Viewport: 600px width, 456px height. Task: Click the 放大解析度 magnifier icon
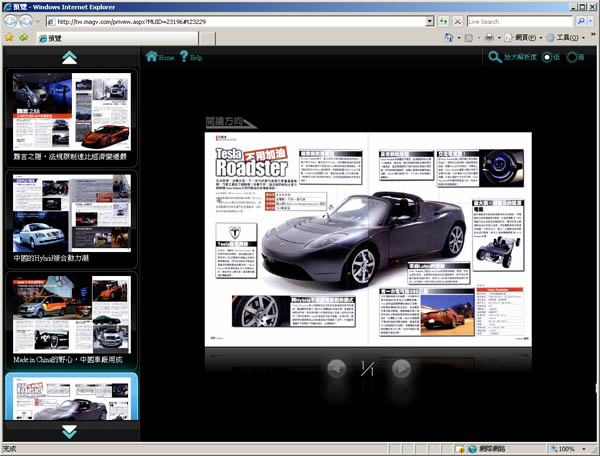coord(495,57)
